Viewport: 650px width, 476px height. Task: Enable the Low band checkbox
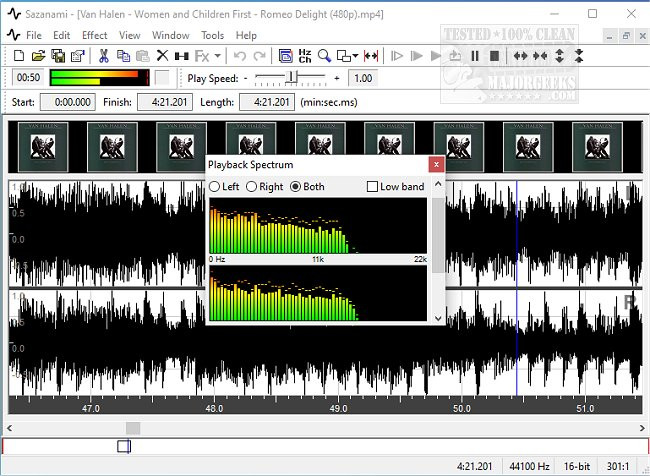click(x=373, y=187)
